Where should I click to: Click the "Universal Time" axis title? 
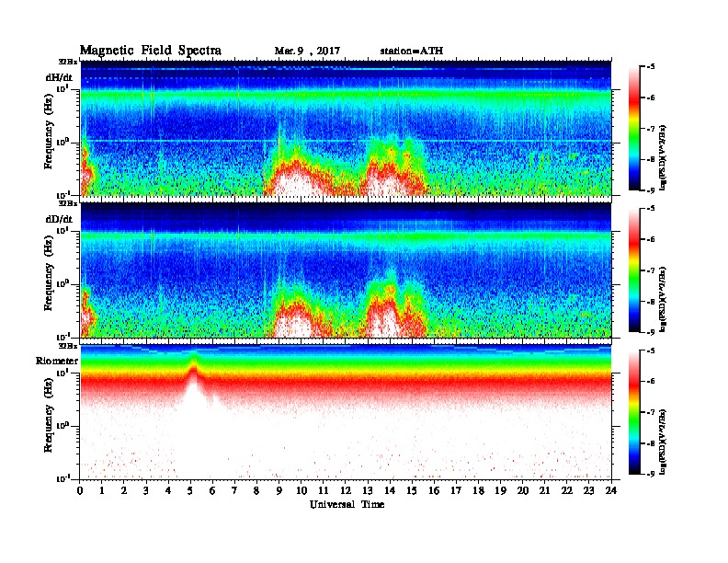[x=347, y=504]
